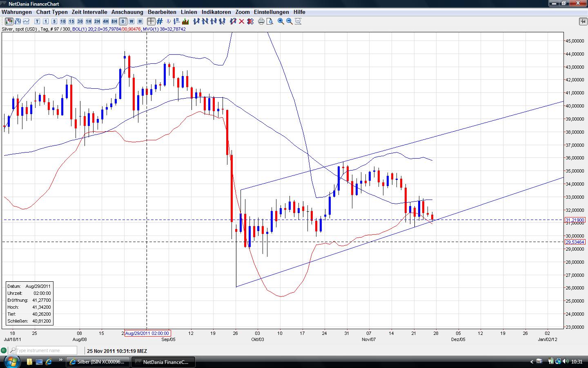The width and height of the screenshot is (588, 368).
Task: Zoom out of the chart
Action: point(290,21)
